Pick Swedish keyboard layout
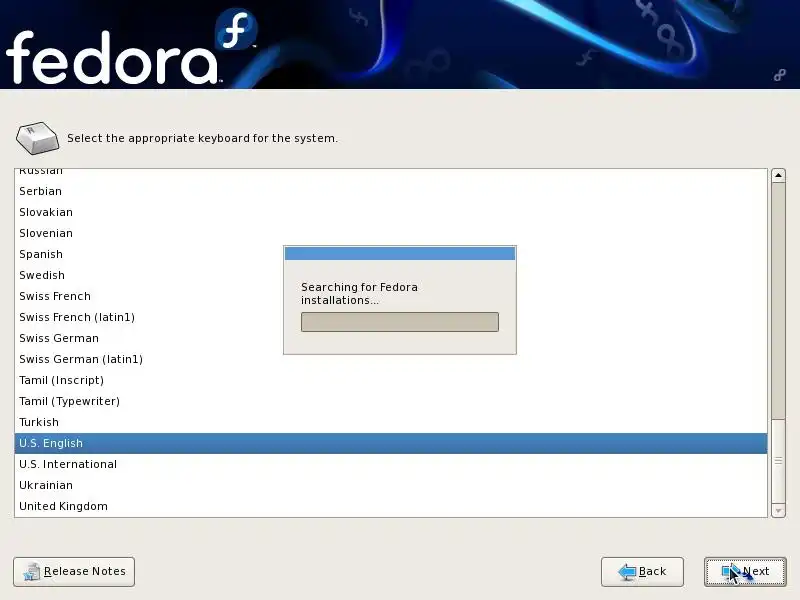Viewport: 800px width, 600px height. [x=391, y=275]
